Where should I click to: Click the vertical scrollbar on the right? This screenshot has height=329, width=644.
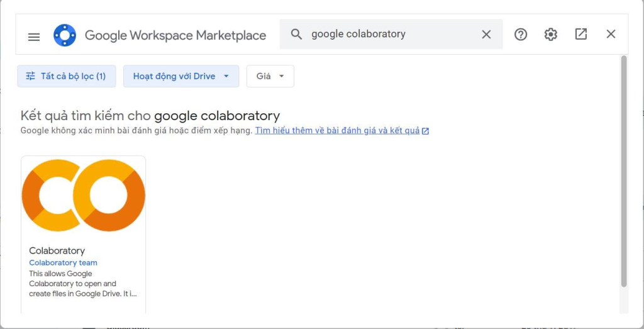[624, 171]
